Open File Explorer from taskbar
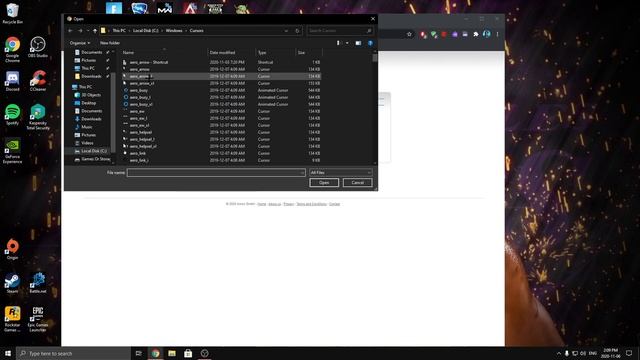640x360 pixels. point(172,353)
